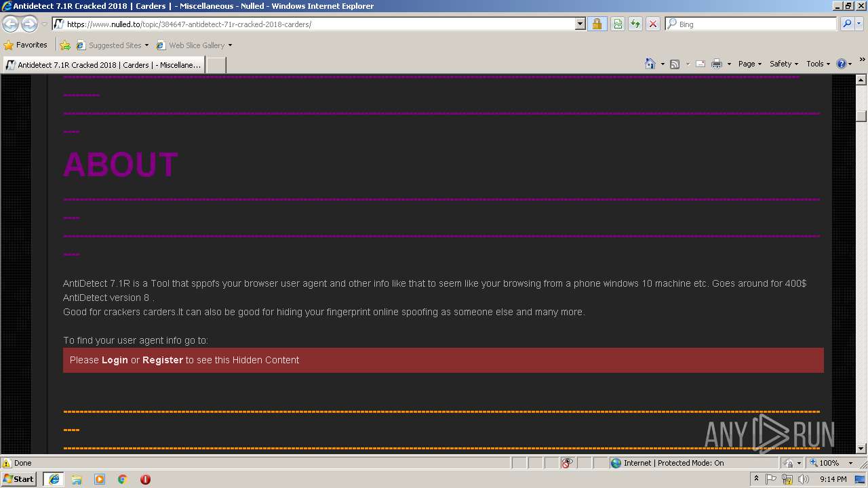Open search provider options dropdown arrow
The width and height of the screenshot is (868, 488).
859,24
